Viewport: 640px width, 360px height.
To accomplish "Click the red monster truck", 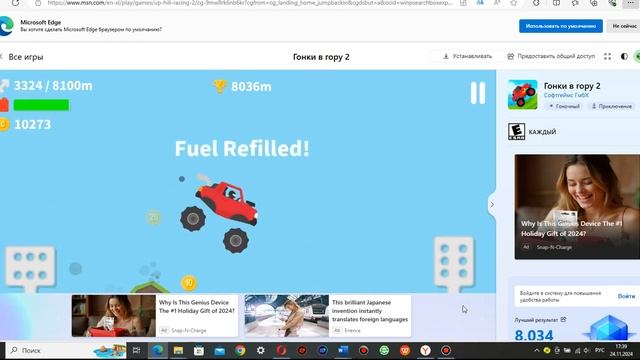I will pos(220,216).
